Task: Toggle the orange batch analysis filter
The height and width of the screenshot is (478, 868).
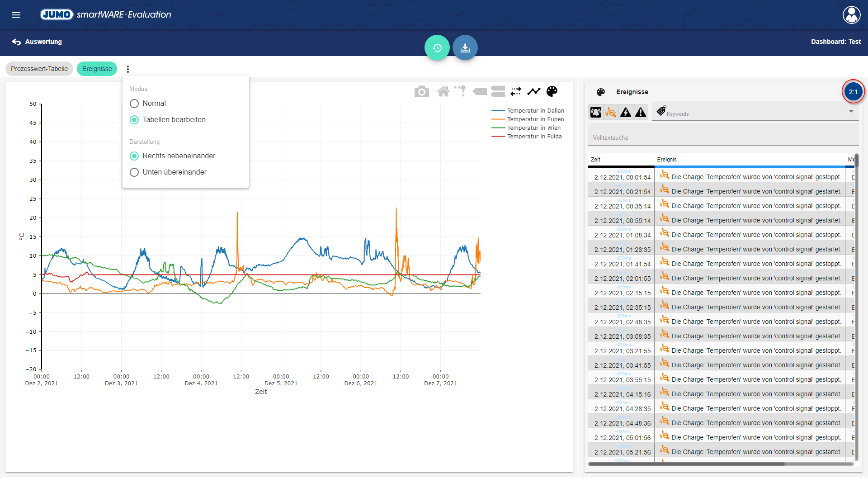Action: click(611, 112)
